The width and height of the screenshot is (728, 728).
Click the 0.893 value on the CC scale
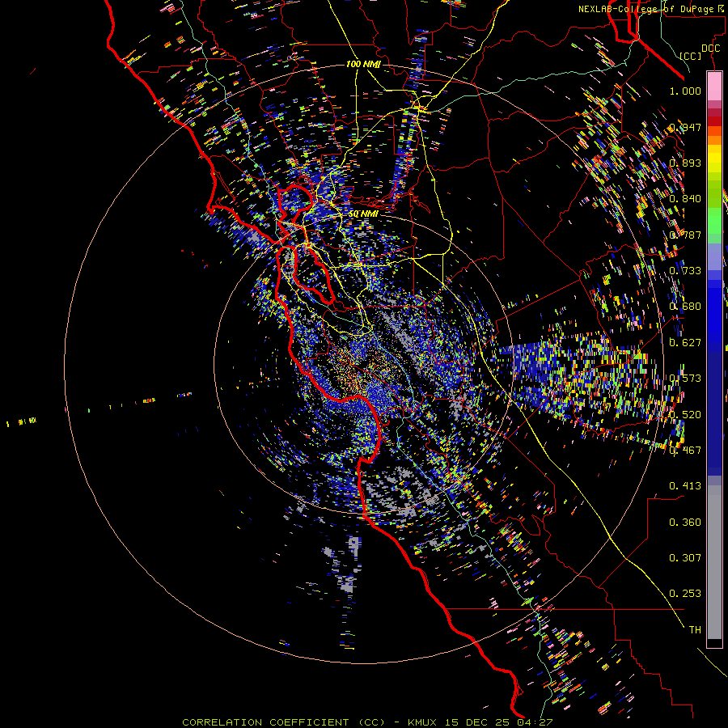[685, 163]
